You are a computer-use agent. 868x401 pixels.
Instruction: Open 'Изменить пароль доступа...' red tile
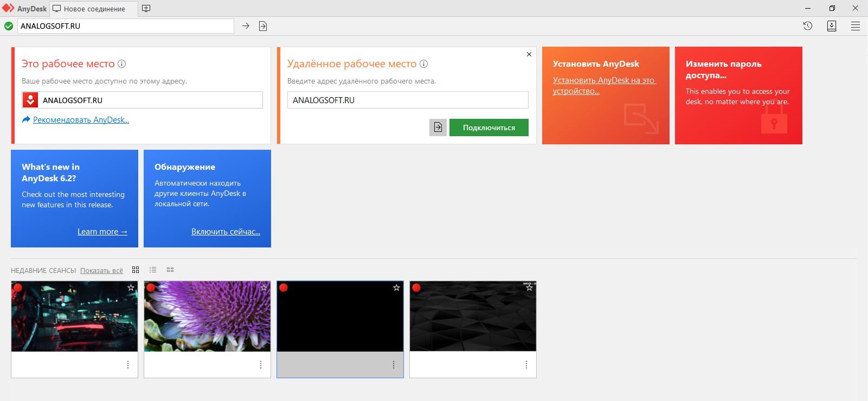click(738, 96)
